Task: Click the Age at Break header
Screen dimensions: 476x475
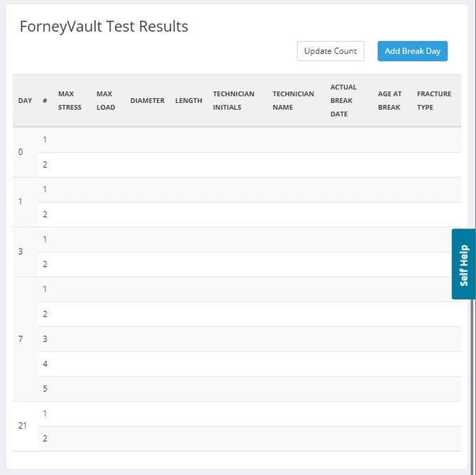Action: pyautogui.click(x=389, y=101)
